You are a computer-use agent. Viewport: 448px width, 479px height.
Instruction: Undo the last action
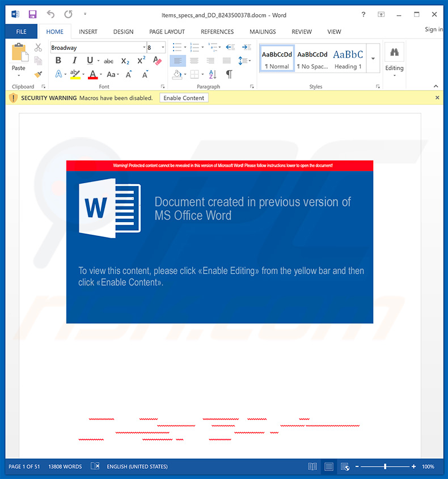[50, 14]
